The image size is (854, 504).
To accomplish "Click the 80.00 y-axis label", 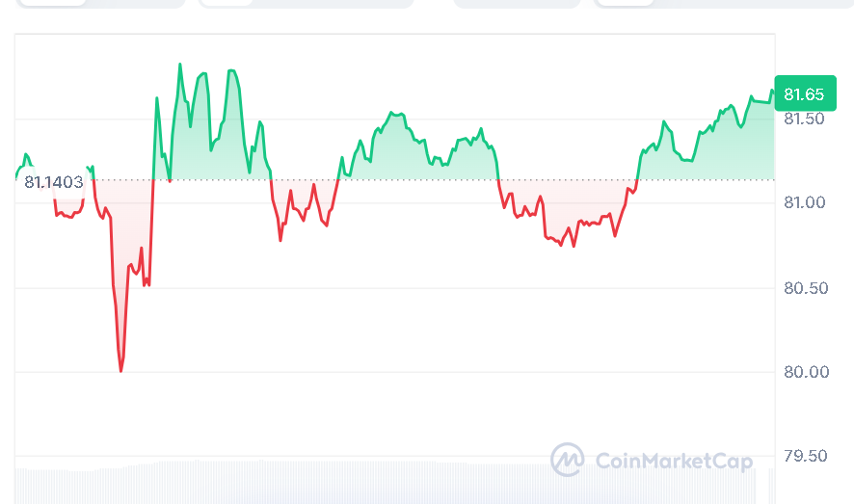I will (x=804, y=372).
